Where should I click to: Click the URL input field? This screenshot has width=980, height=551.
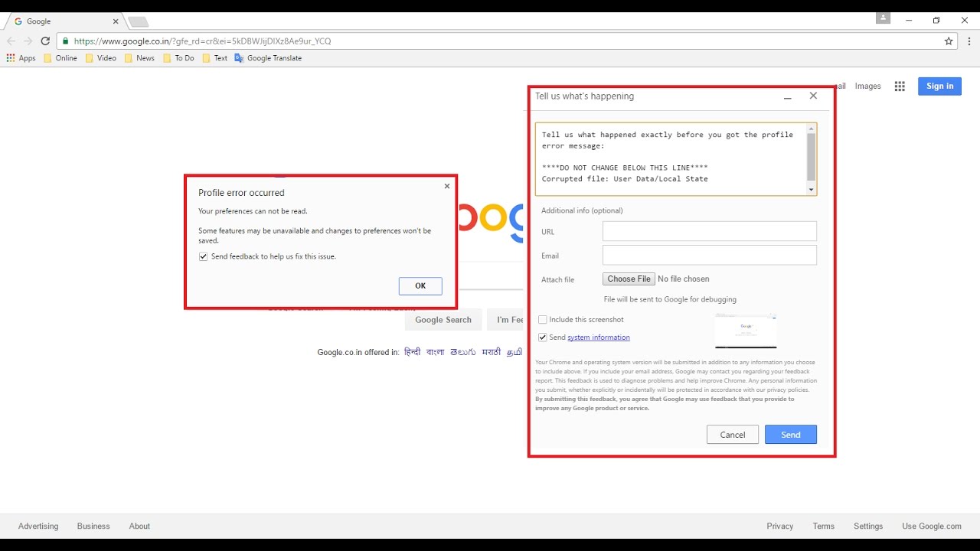[710, 231]
